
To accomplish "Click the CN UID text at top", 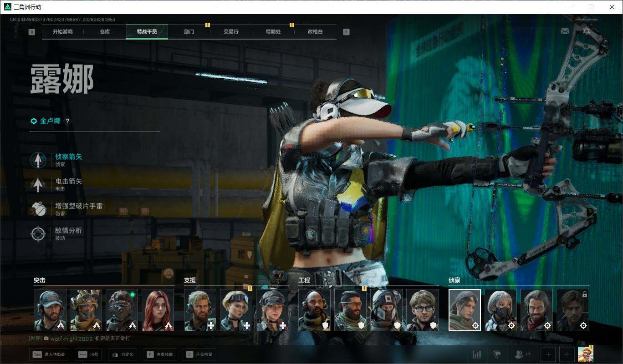I will [63, 20].
